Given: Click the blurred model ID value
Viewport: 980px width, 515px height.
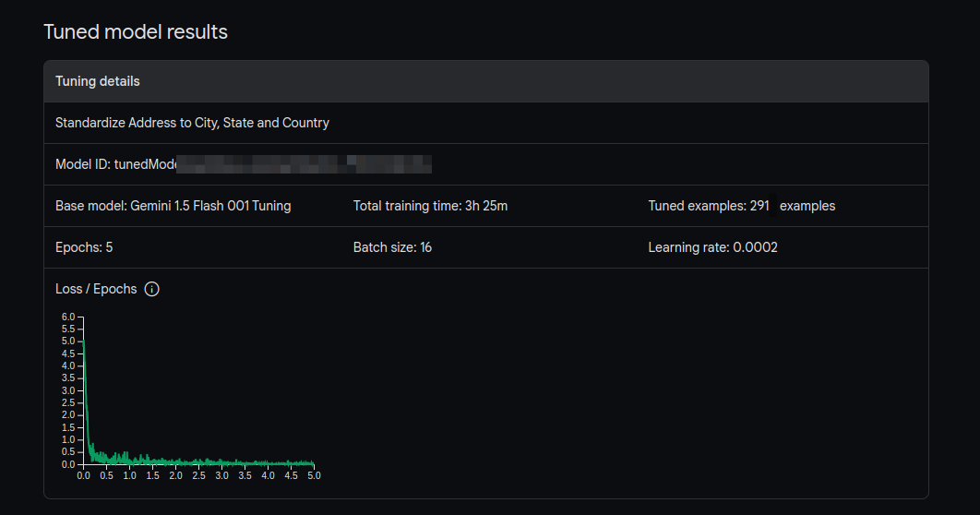Looking at the screenshot, I should pyautogui.click(x=305, y=164).
